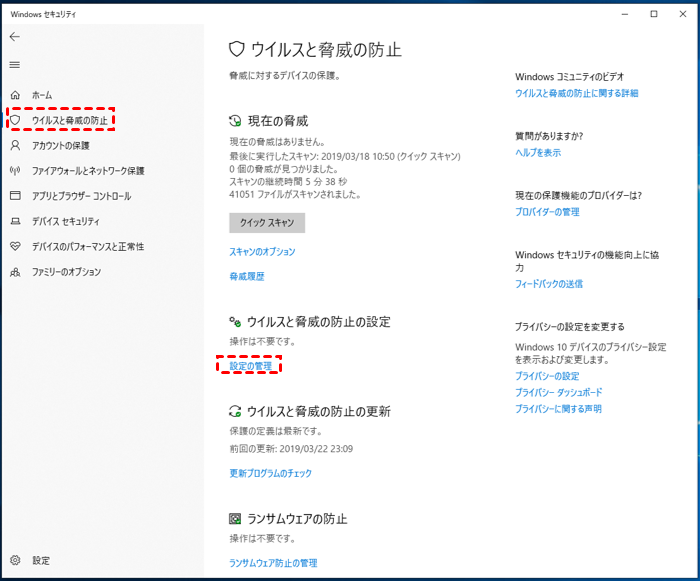Go to デバイス セキュリティ page
Viewport: 700px width, 581px height.
[x=66, y=221]
